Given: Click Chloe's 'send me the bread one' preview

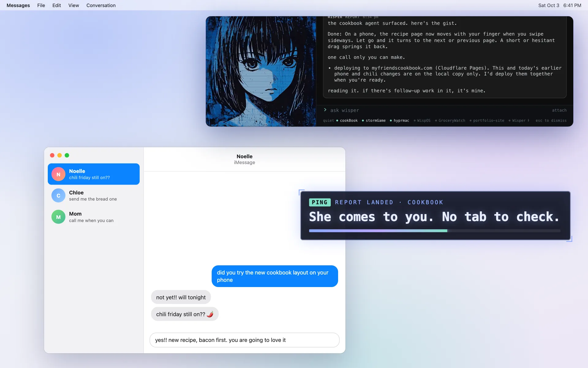Looking at the screenshot, I should [93, 199].
